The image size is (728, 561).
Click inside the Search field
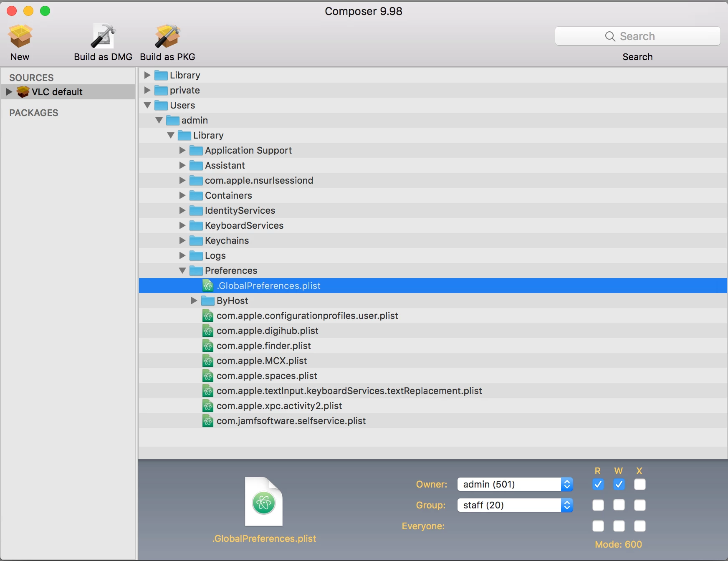[x=637, y=36]
